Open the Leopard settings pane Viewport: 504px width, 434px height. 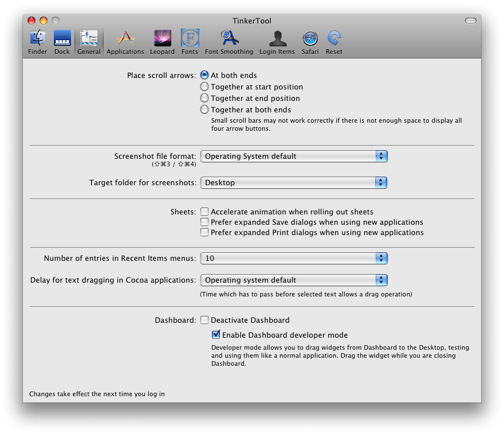(162, 42)
